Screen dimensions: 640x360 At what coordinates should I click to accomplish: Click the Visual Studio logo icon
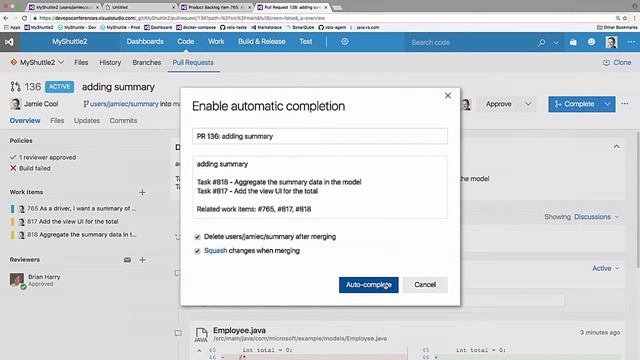pos(9,42)
